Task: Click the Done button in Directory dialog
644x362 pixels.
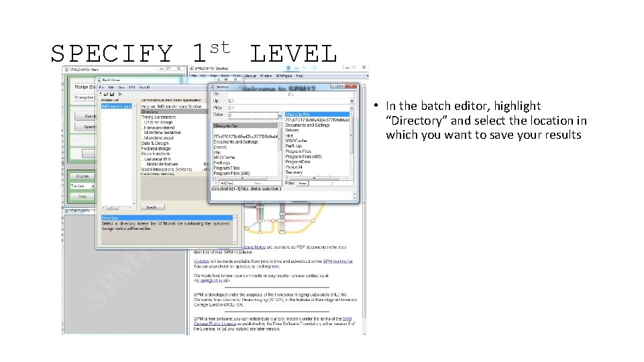Action: [258, 184]
